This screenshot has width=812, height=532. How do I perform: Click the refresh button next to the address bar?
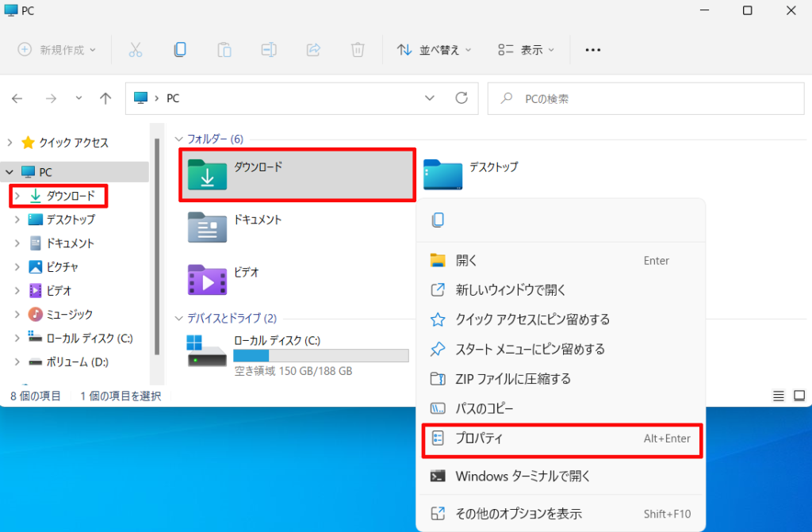tap(462, 98)
